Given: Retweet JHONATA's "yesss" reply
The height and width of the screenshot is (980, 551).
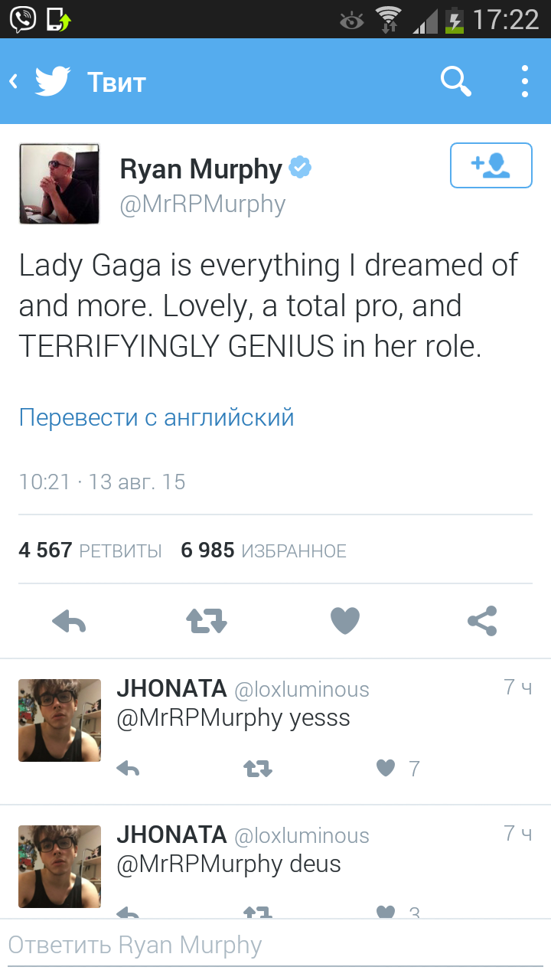Looking at the screenshot, I should (258, 768).
